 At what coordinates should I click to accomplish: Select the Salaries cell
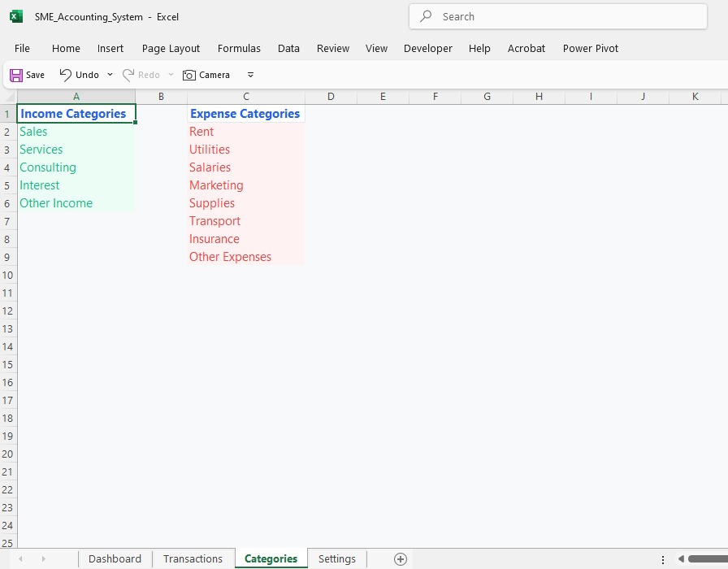coord(246,167)
